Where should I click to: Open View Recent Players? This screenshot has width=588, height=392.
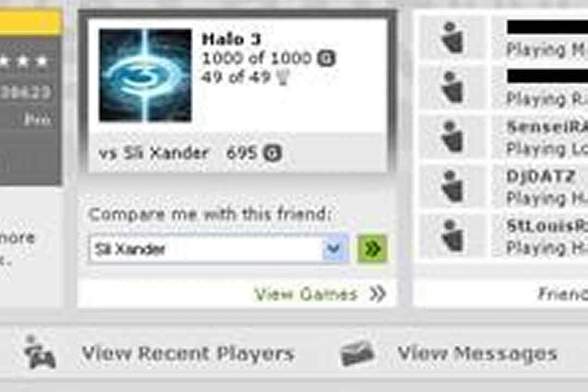[x=188, y=353]
